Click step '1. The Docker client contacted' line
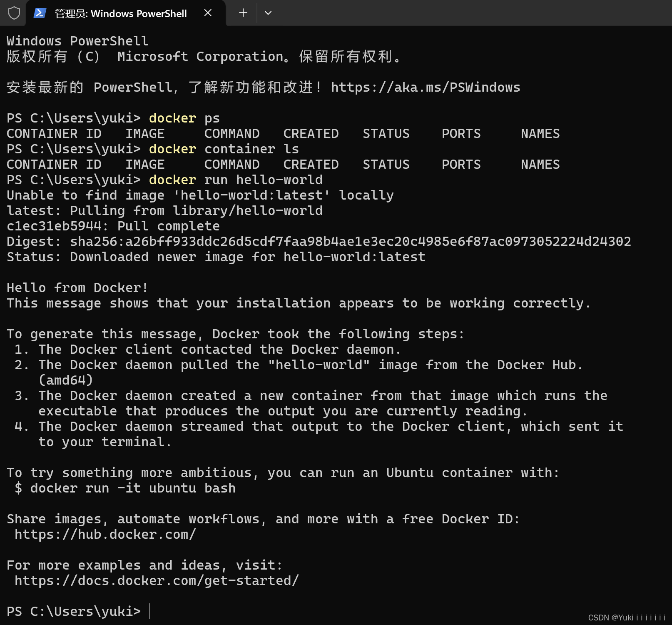672x625 pixels. coord(208,350)
